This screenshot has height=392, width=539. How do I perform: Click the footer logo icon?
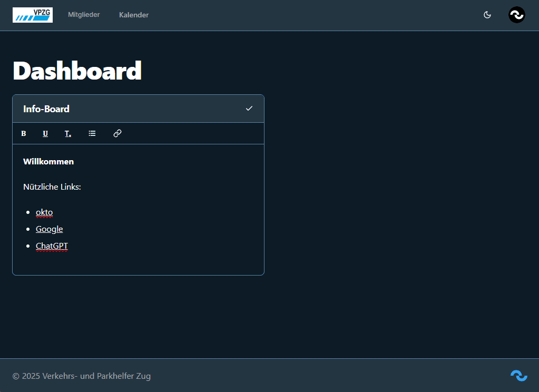point(518,376)
